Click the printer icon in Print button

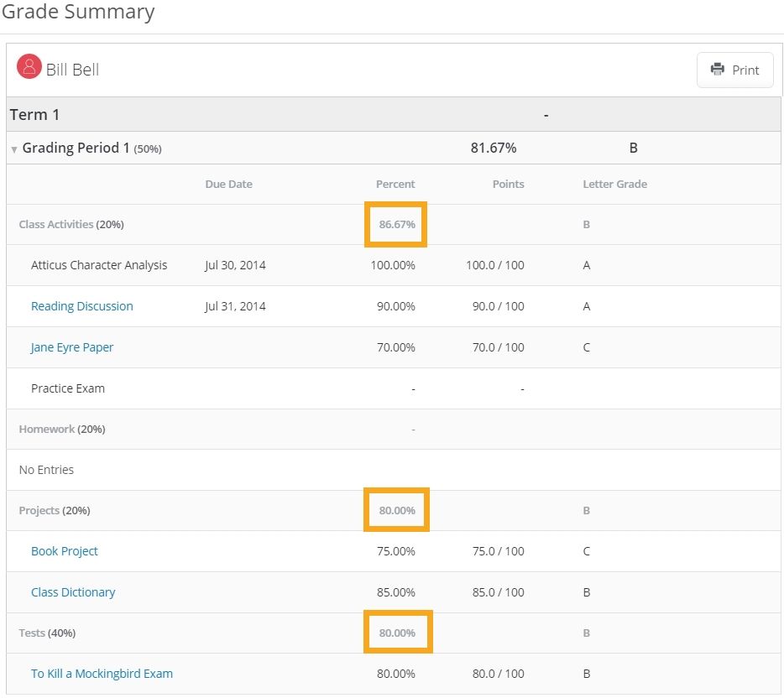pyautogui.click(x=717, y=70)
